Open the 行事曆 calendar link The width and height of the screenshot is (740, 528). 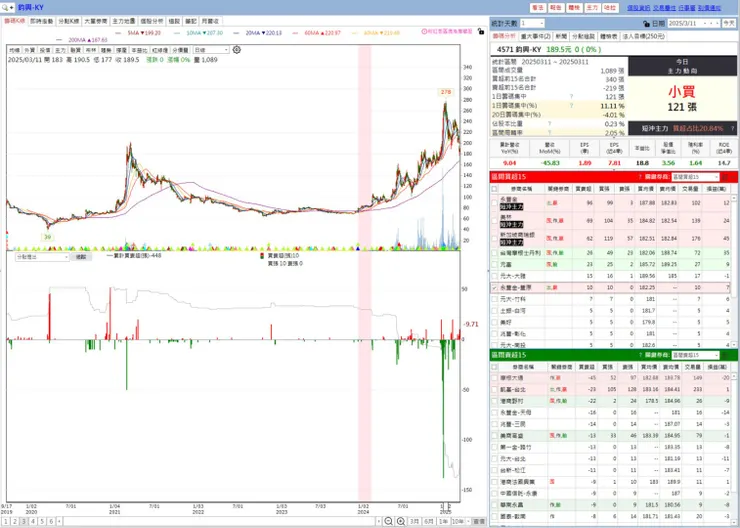click(x=687, y=8)
